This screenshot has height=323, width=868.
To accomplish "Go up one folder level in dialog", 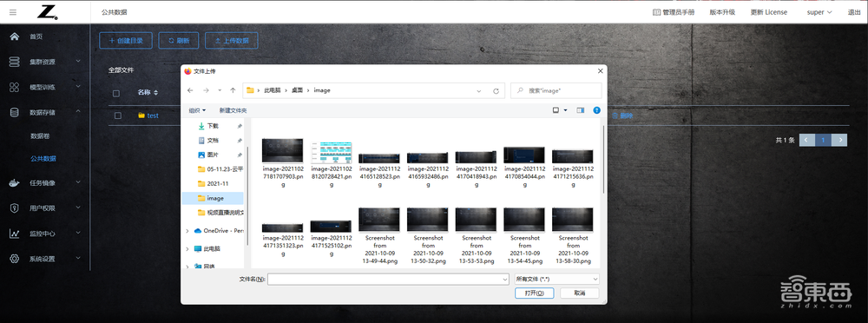I will tap(233, 90).
